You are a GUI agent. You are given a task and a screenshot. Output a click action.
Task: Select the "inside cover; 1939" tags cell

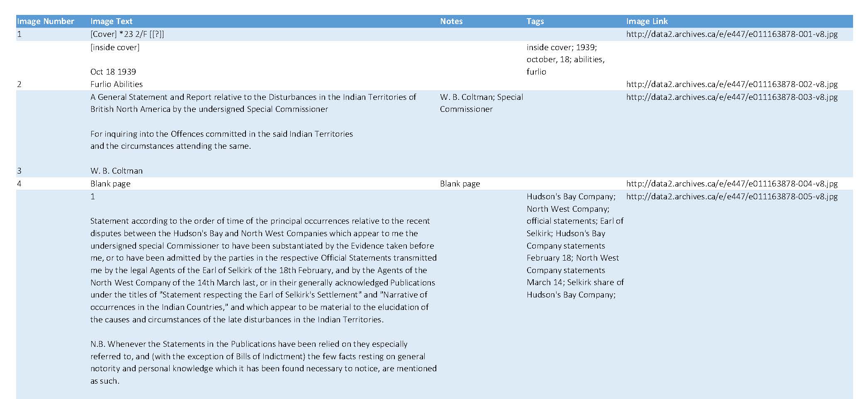tap(565, 59)
